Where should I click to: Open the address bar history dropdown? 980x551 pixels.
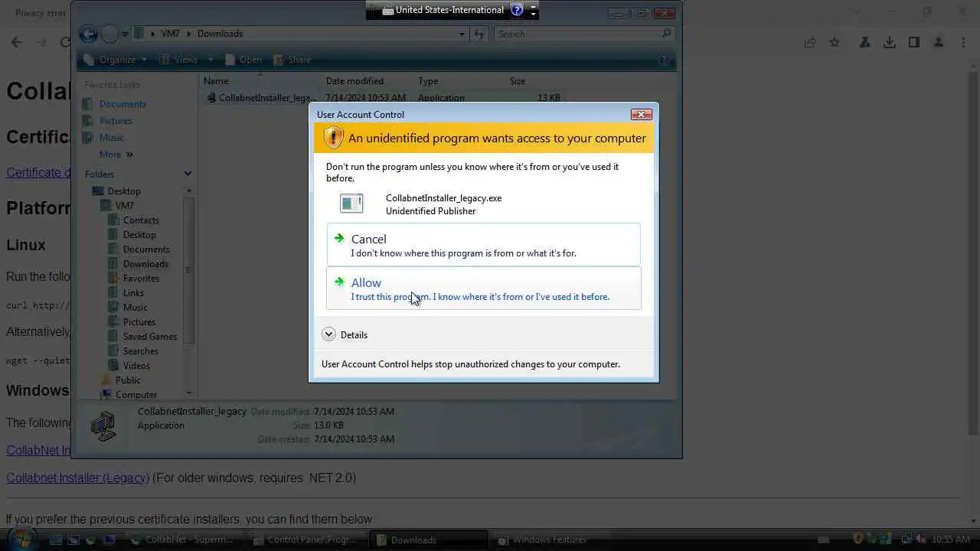(x=462, y=34)
